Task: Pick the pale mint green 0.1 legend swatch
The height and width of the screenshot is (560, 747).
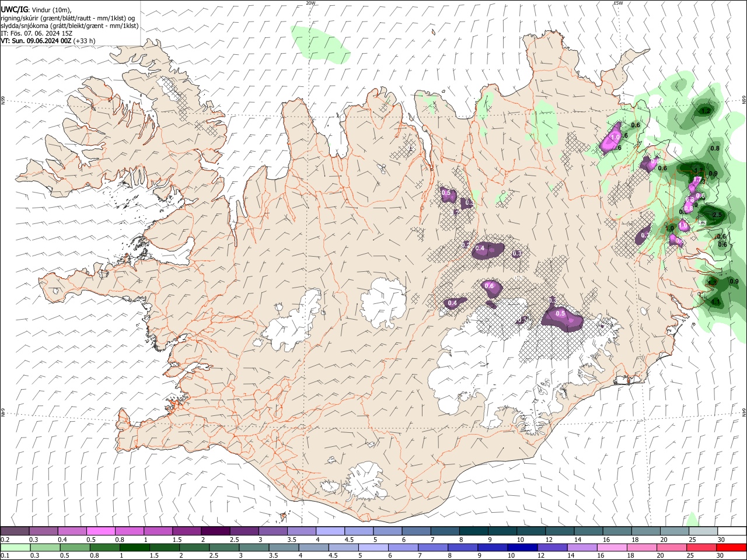Action: click(15, 547)
